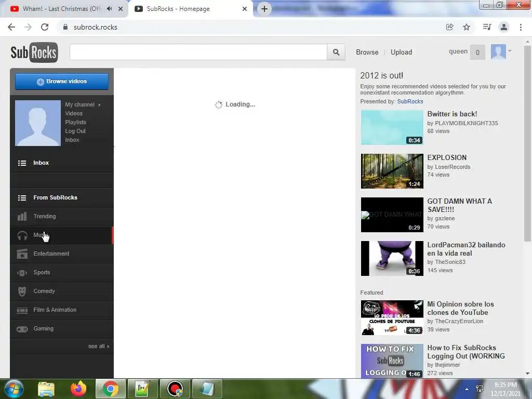Open the GOT DAMN WHAT A SAVE thumbnail
The height and width of the screenshot is (399, 532).
(x=392, y=215)
